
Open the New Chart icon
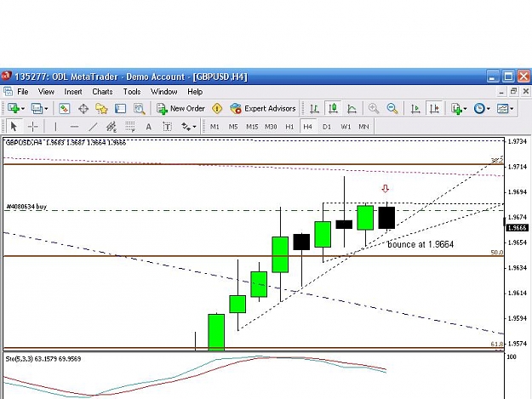(x=14, y=109)
